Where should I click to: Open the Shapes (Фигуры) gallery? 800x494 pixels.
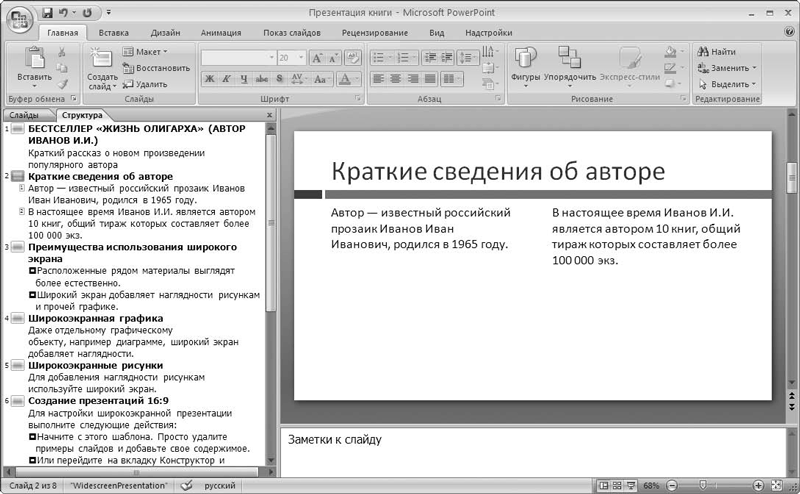click(525, 59)
